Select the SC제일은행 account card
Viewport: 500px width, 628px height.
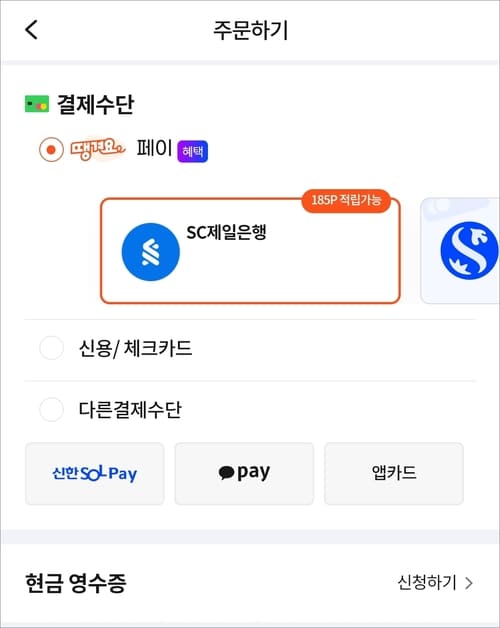[x=250, y=251]
